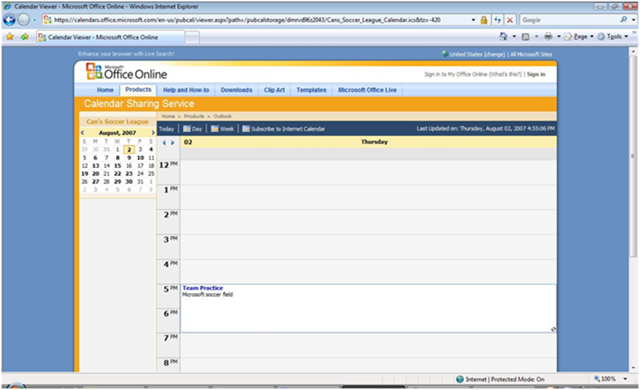Show previous month in mini calendar
The width and height of the screenshot is (640, 390).
[x=82, y=133]
